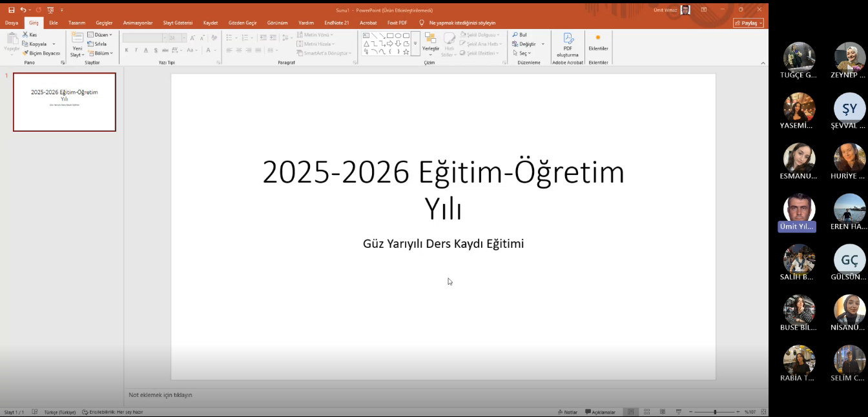Collapse the ribbon with chevron arrow
Screen dimensions: 868x417
[763, 63]
